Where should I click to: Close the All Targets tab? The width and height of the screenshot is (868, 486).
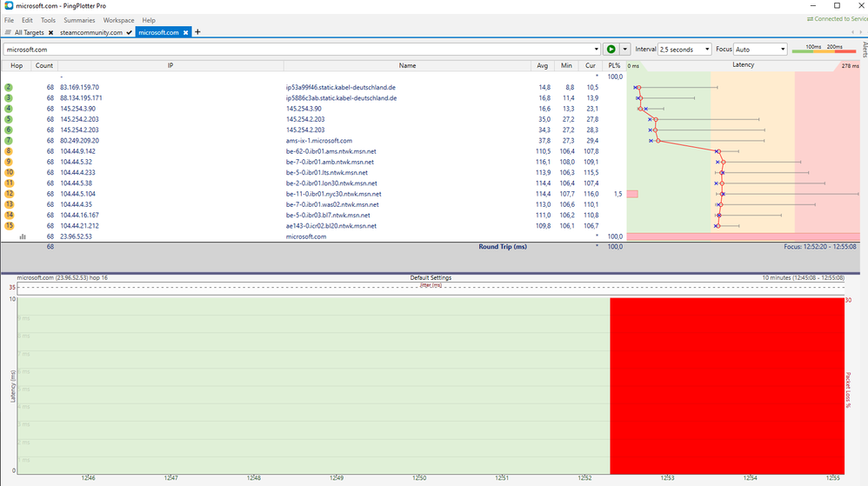(51, 33)
